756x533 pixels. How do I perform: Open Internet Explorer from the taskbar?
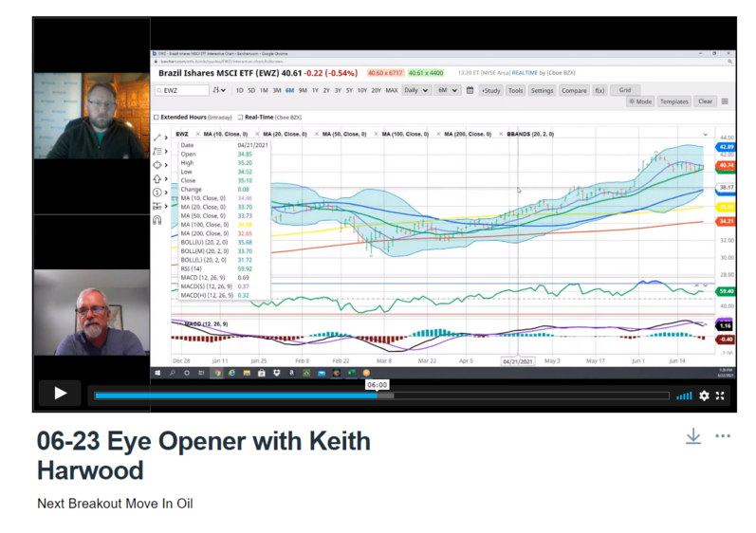pos(231,373)
